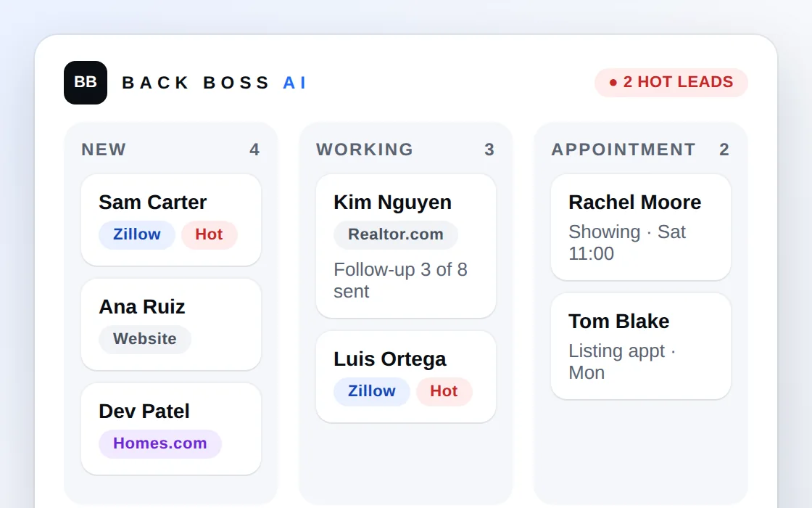Click the Realtor.com tag on Kim Nguyen
The height and width of the screenshot is (508, 812).
pyautogui.click(x=396, y=234)
